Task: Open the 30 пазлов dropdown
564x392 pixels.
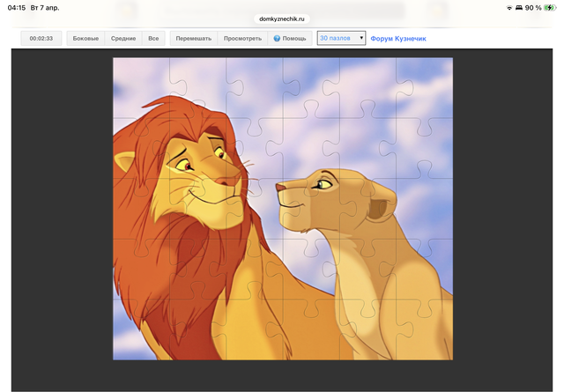Action: [x=341, y=39]
